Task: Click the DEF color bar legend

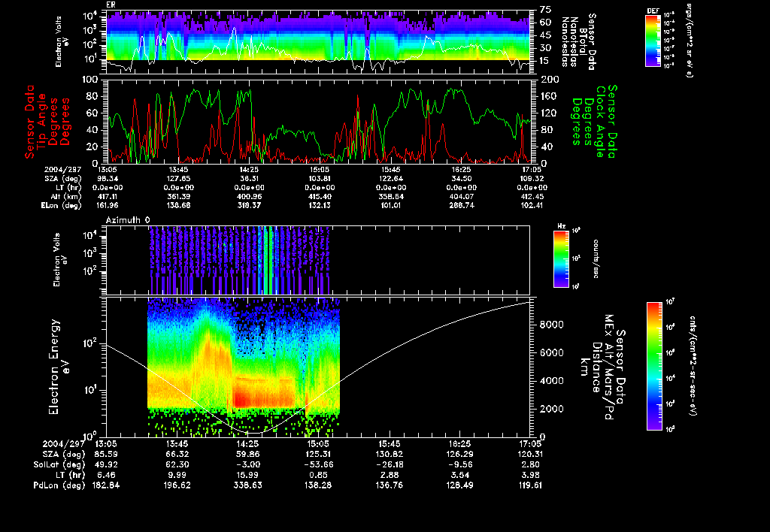Action: [x=653, y=41]
